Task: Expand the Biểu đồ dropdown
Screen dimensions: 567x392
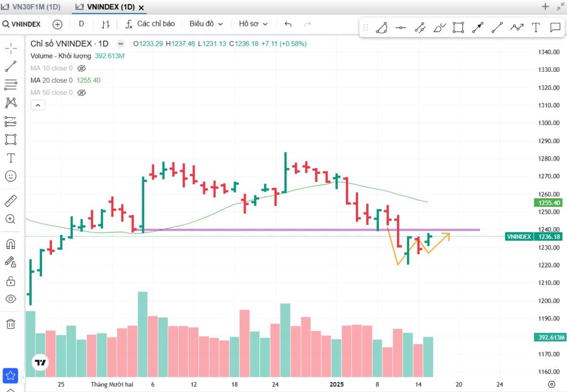Action: click(x=206, y=24)
